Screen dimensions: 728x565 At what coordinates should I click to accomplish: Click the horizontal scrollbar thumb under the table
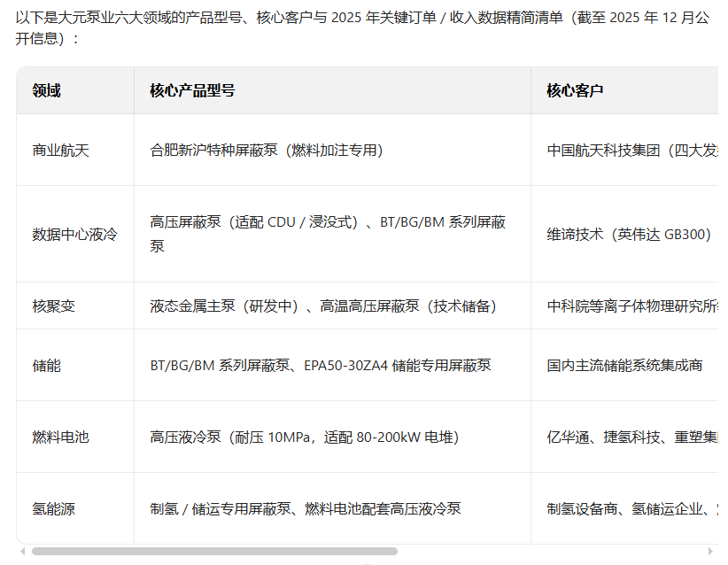[x=214, y=551]
